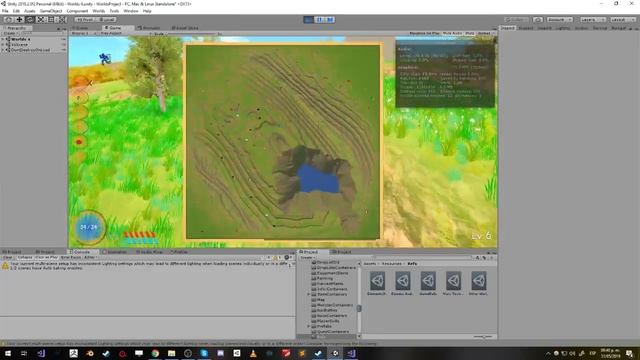Image resolution: width=640 pixels, height=360 pixels.
Task: Open the File menu
Action: point(5,11)
